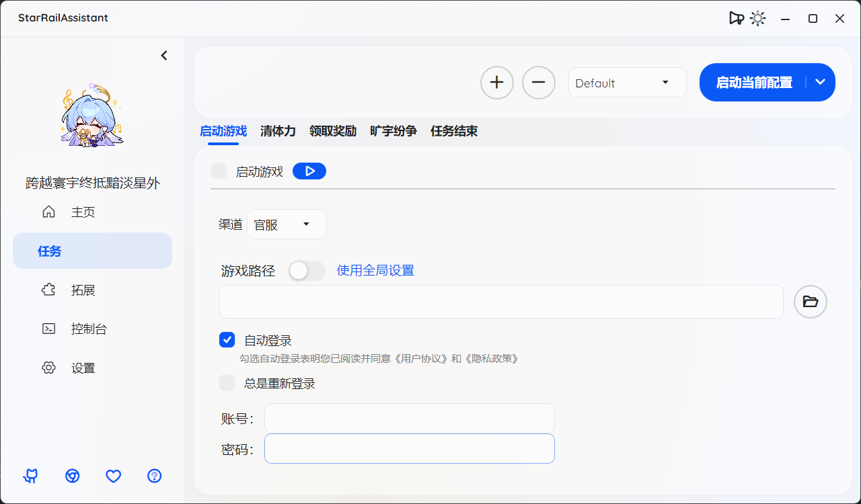Switch to the 领取奖励 tab
Viewport: 861px width, 504px height.
333,131
